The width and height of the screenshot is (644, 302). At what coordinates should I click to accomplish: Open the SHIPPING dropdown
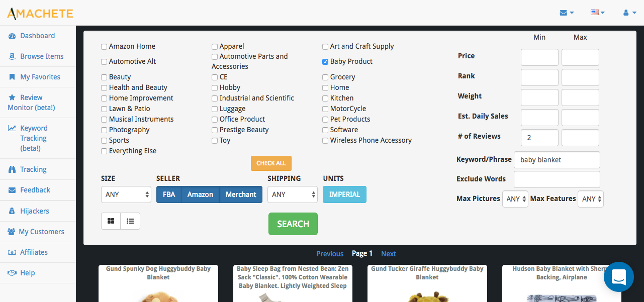pyautogui.click(x=293, y=194)
